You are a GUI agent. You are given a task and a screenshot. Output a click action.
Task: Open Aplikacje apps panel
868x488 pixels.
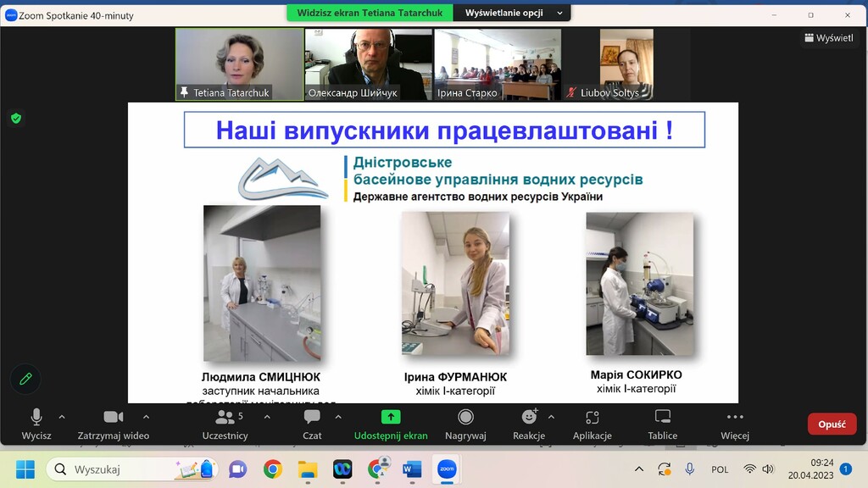point(593,424)
